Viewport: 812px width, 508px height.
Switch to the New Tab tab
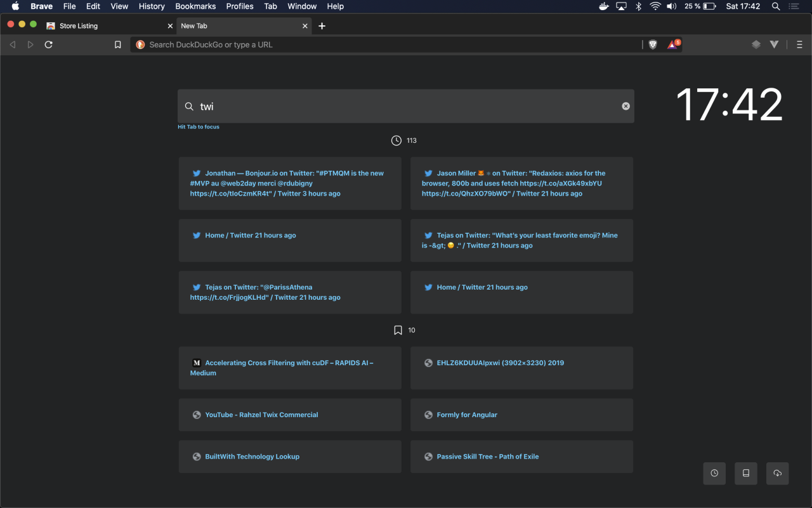click(x=244, y=26)
